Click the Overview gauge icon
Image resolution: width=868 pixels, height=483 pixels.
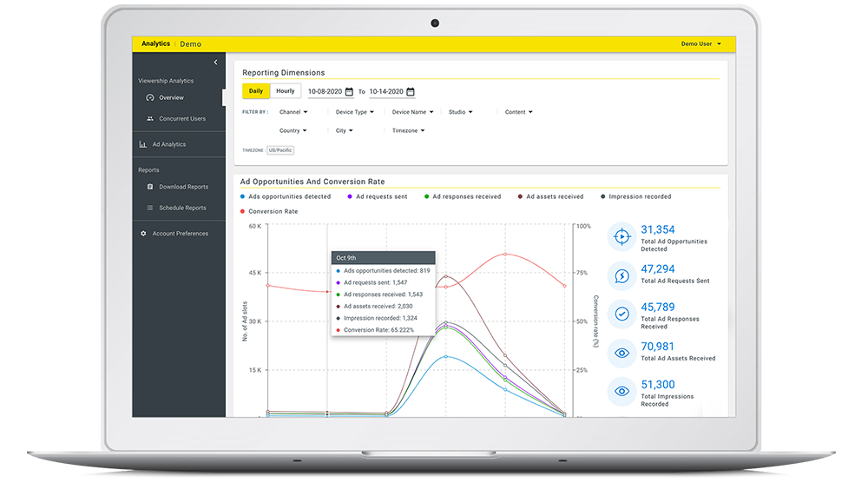(150, 98)
